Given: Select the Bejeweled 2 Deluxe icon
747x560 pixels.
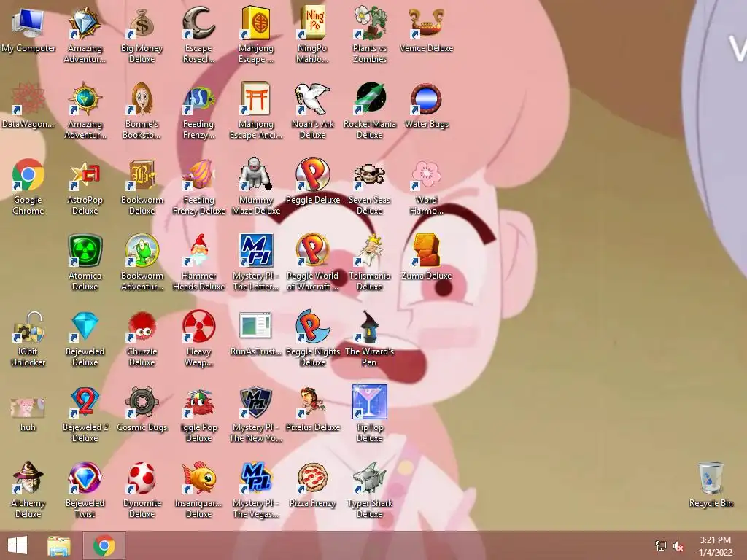Looking at the screenshot, I should coord(85,402).
